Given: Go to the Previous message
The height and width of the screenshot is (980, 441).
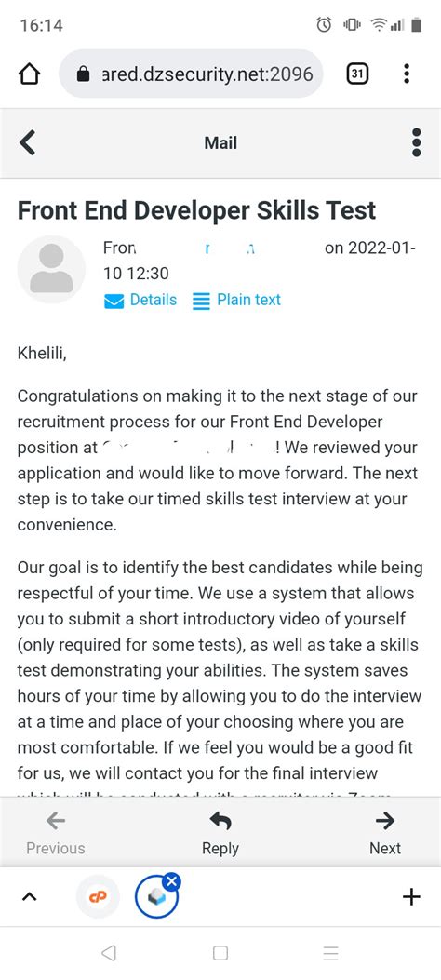Looking at the screenshot, I should [x=56, y=833].
